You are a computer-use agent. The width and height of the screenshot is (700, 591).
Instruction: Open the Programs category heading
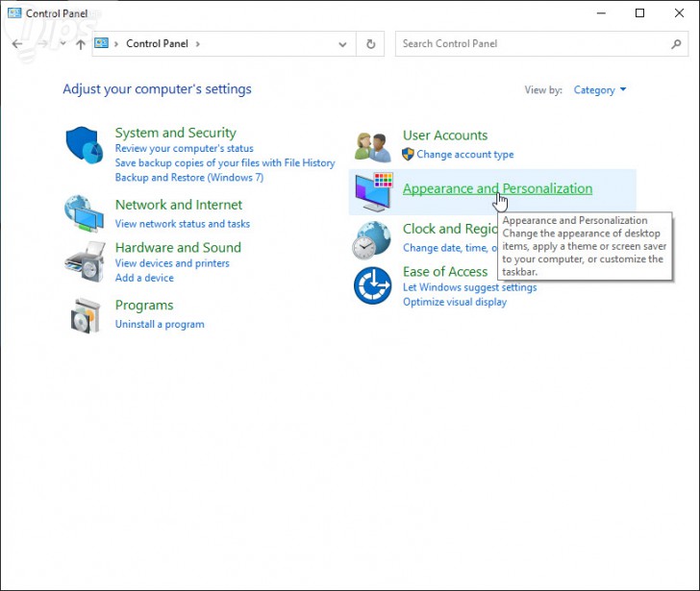pos(144,305)
